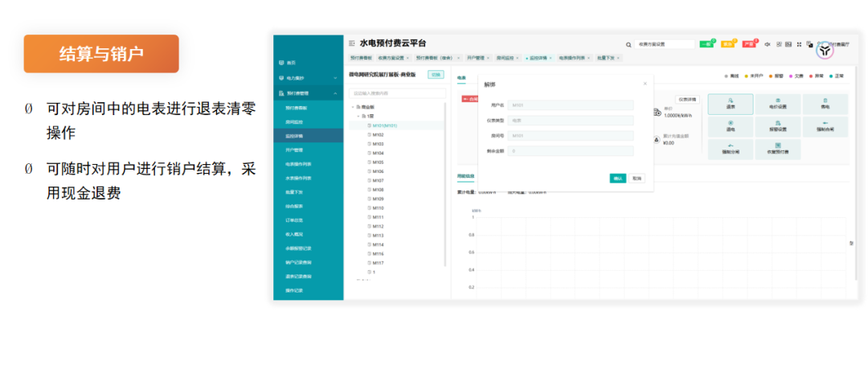Viewport: 868px width, 386px height.
Task: Click the fullscreen icon in top toolbar
Action: 799,44
